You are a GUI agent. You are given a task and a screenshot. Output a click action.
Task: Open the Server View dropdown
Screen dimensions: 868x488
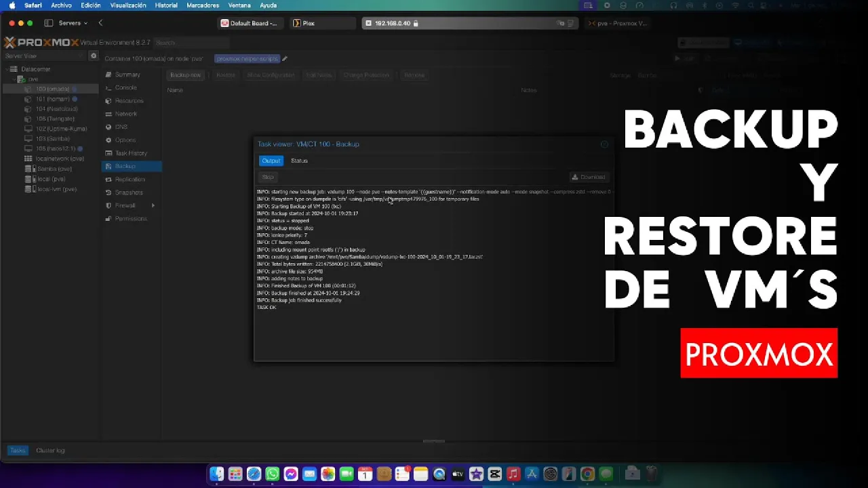tap(45, 56)
